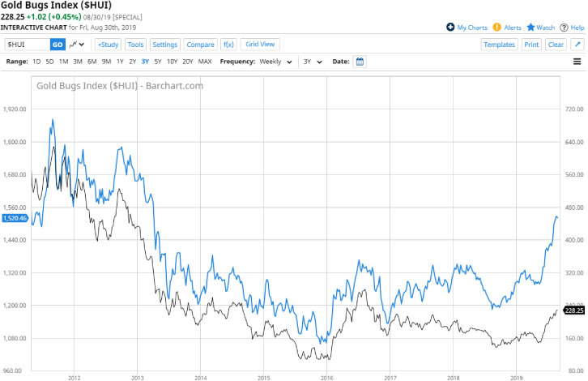The width and height of the screenshot is (588, 381).
Task: Switch range to 1Y
Action: [119, 62]
